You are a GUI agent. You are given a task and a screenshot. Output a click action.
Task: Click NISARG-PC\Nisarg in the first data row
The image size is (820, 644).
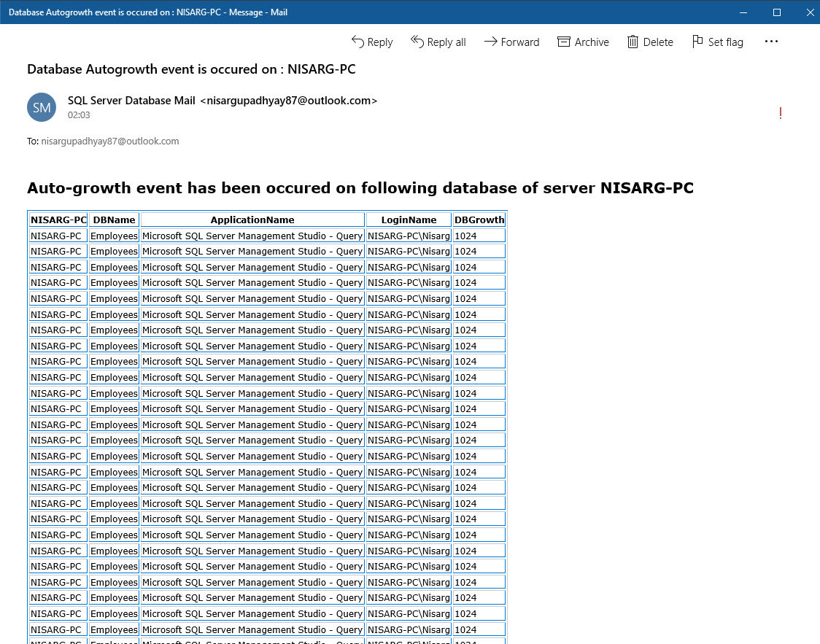(x=409, y=236)
